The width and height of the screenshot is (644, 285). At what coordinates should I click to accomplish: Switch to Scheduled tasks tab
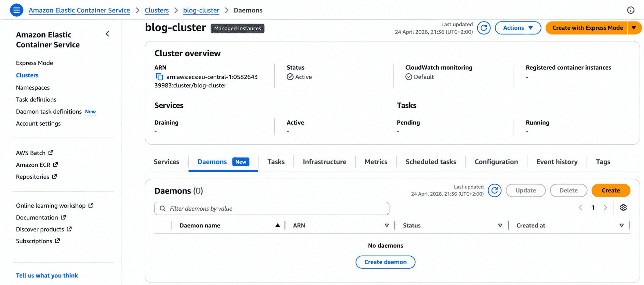coord(431,162)
